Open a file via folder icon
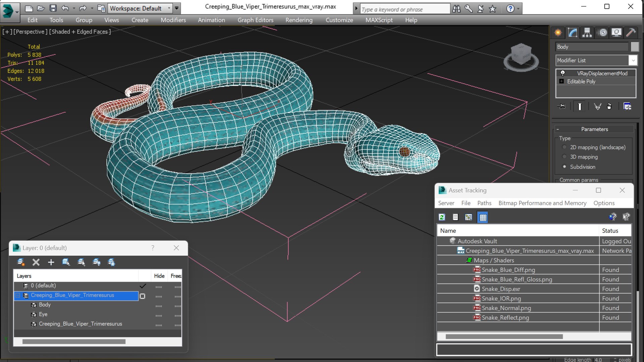 (41, 8)
